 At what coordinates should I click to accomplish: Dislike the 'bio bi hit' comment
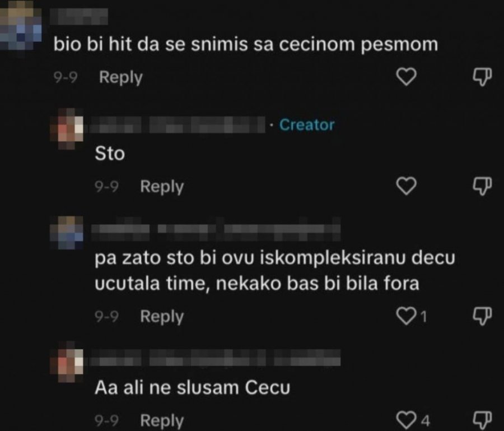pos(482,77)
